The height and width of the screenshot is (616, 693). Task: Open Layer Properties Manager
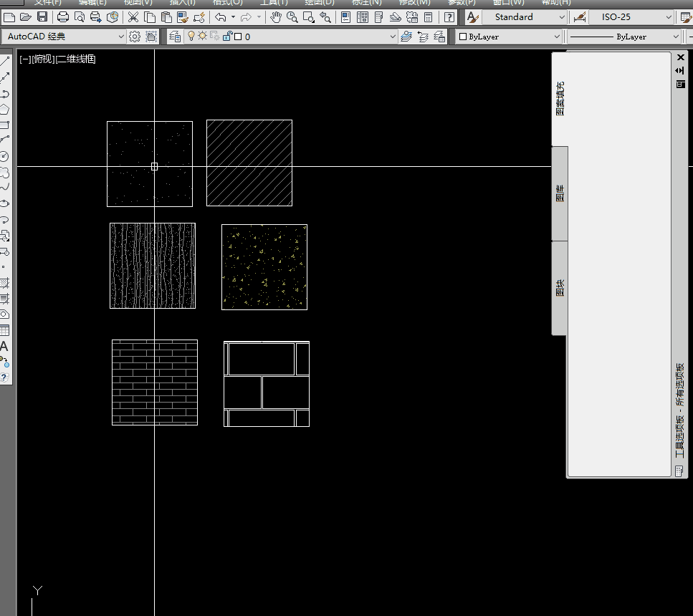[x=175, y=37]
